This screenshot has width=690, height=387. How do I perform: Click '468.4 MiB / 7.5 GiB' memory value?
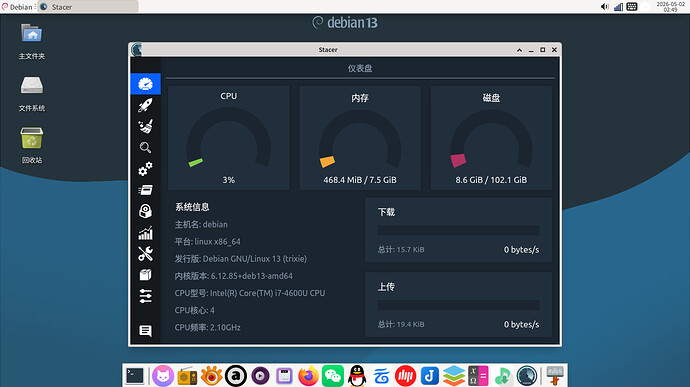click(x=360, y=180)
